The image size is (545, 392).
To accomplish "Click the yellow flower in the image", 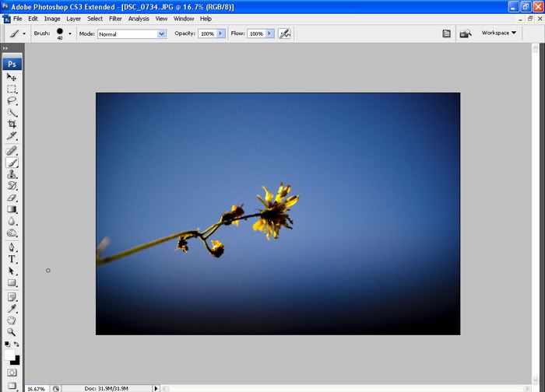I will 276,212.
